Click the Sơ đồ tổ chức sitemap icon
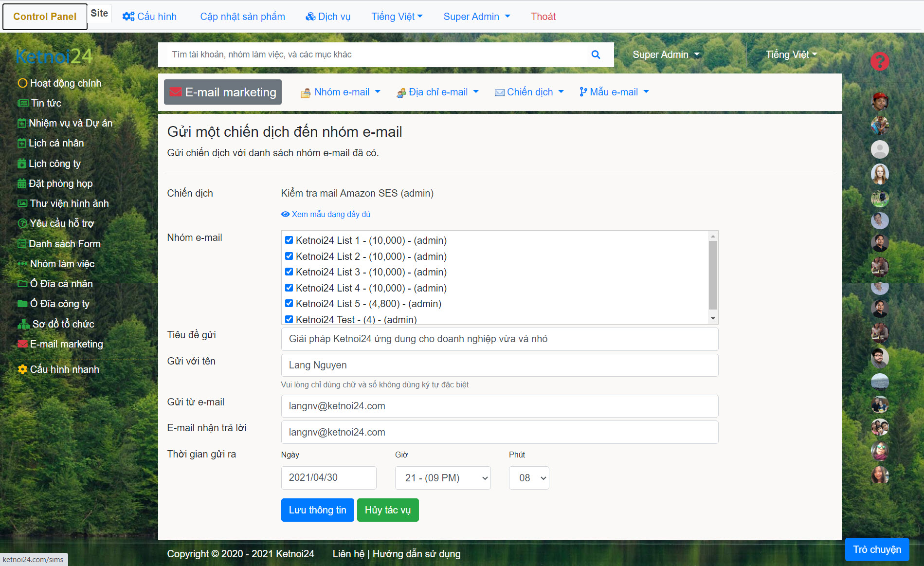 tap(24, 324)
